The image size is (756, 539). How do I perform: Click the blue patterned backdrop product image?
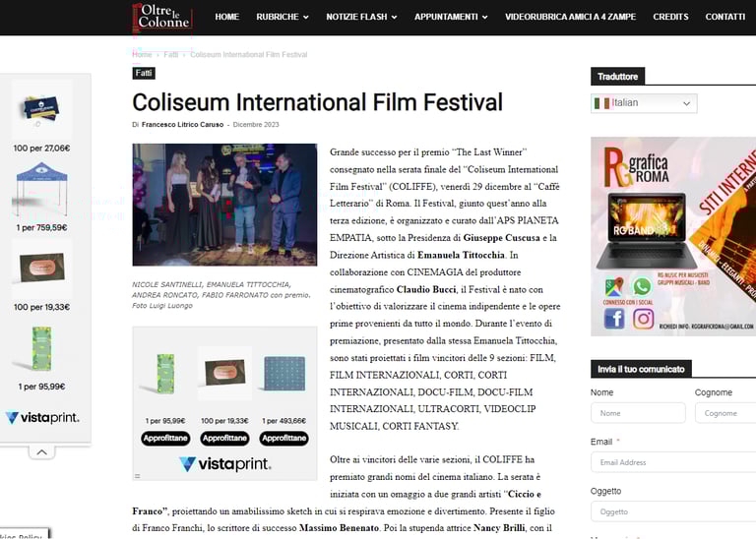pyautogui.click(x=284, y=374)
